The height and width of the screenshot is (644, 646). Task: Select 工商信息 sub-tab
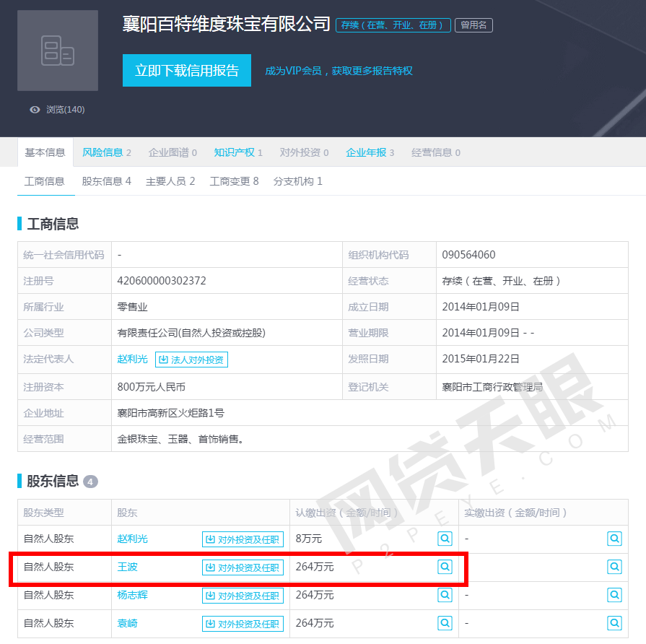point(45,181)
